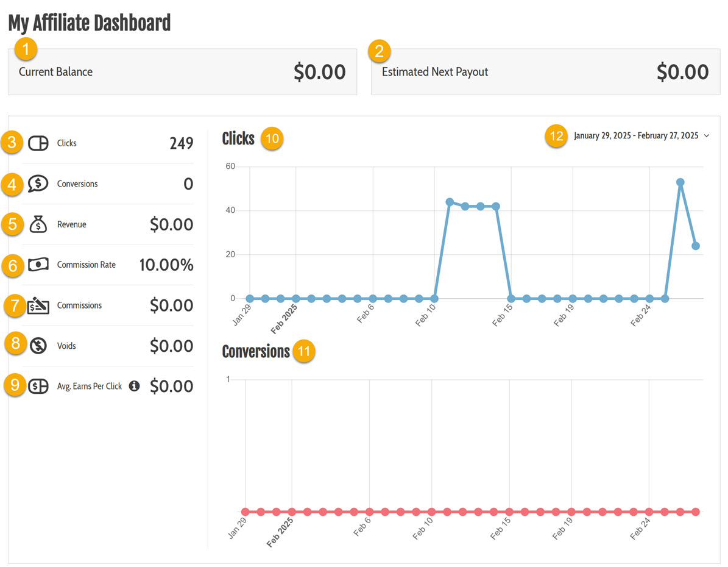
Task: Click the numbered marker 12 badge
Action: click(557, 136)
